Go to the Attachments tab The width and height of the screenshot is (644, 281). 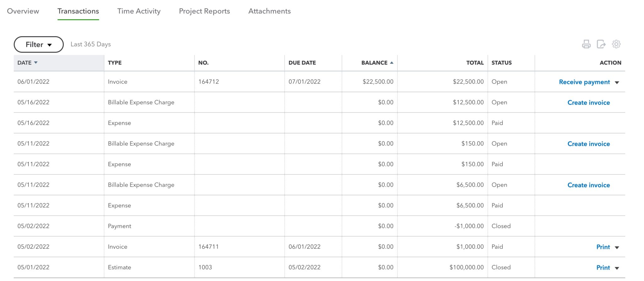269,11
